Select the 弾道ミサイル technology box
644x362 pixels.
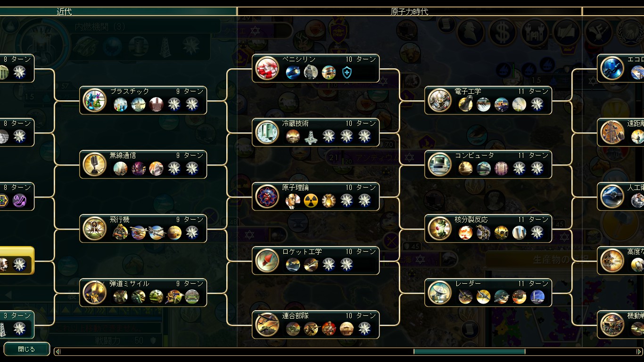[143, 293]
